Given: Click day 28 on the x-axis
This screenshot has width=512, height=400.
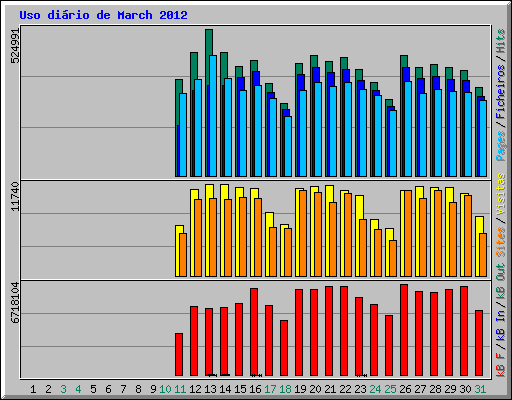Looking at the screenshot, I should tap(435, 389).
